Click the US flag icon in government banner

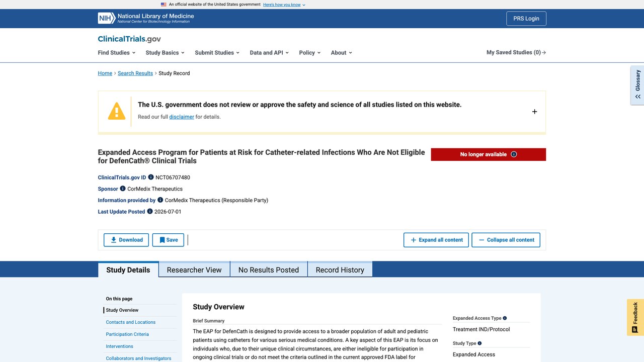click(x=164, y=5)
